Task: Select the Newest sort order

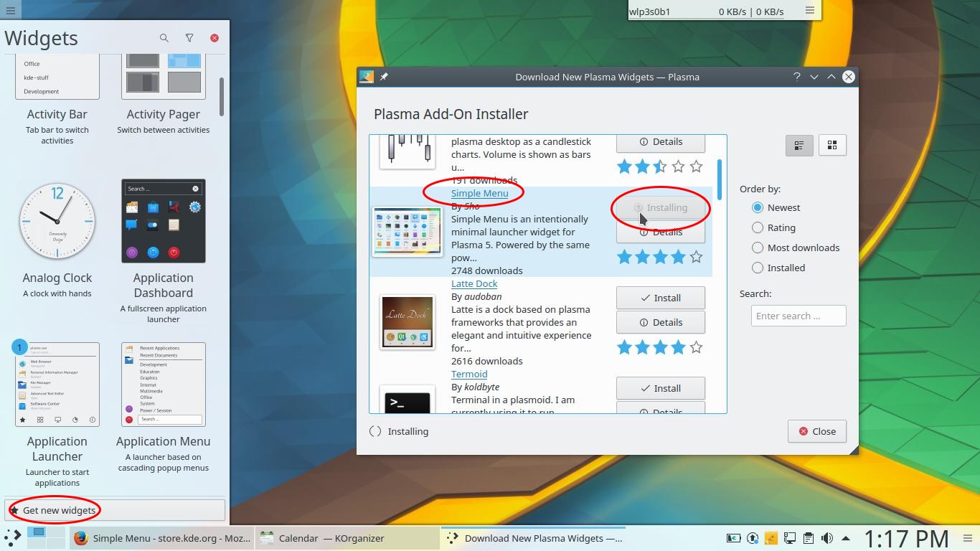Action: click(x=757, y=207)
